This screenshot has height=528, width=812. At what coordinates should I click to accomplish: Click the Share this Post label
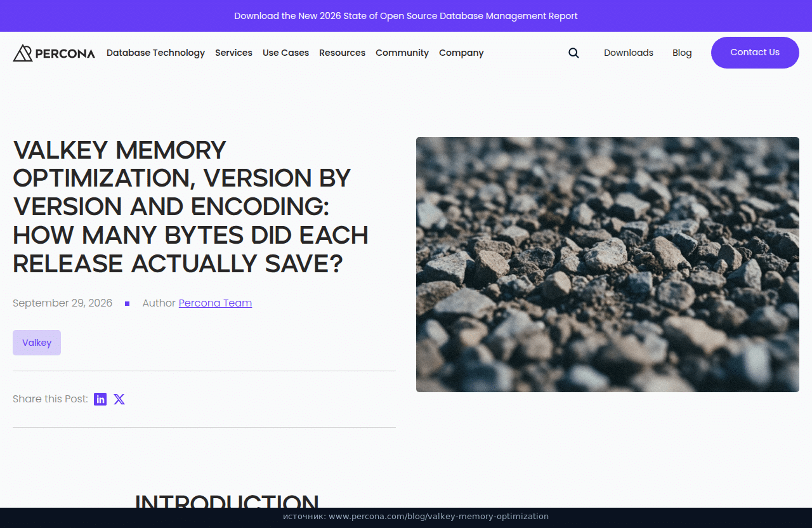pyautogui.click(x=50, y=399)
